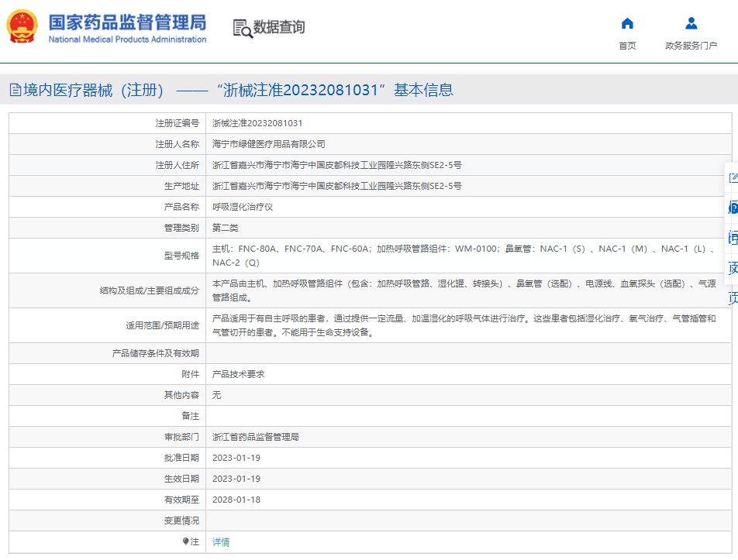The height and width of the screenshot is (560, 738).
Task: Click the 管理类别 row label
Action: pyautogui.click(x=181, y=228)
